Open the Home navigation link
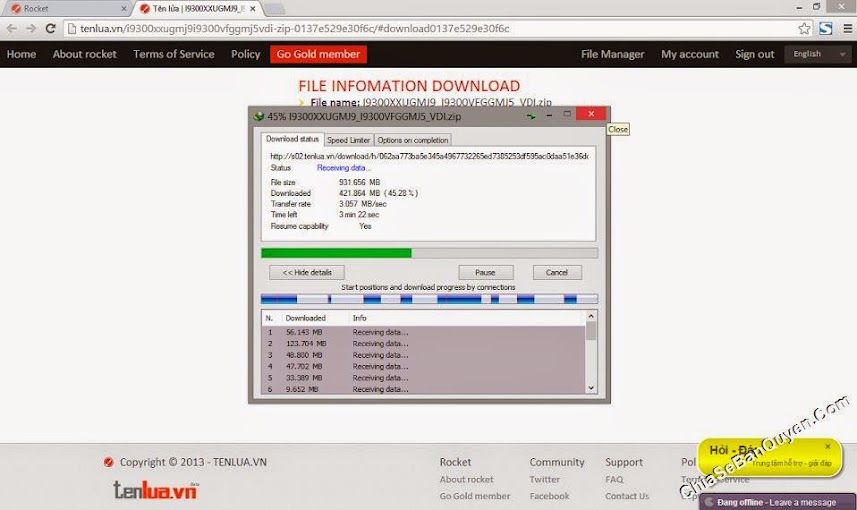The height and width of the screenshot is (510, 857). click(21, 54)
